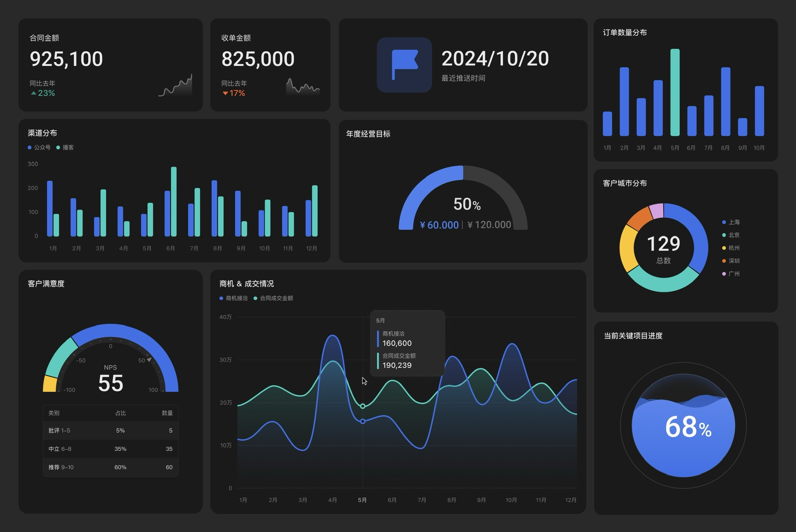796x532 pixels.
Task: Toggle the 商机接洽 legend series
Action: click(234, 298)
